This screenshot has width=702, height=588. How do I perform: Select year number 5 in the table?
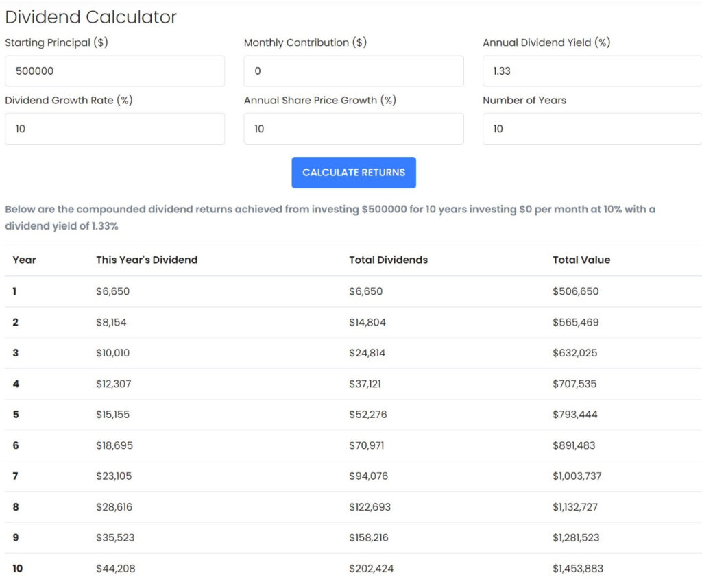click(16, 415)
